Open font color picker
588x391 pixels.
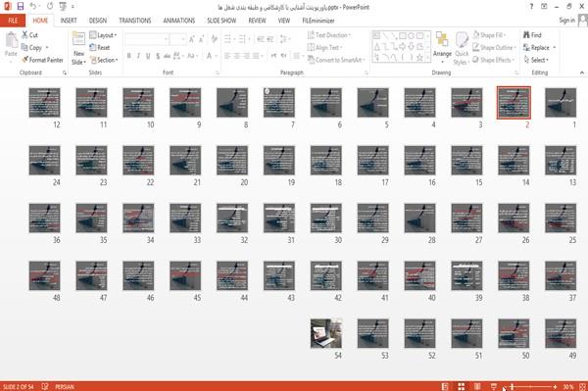(x=211, y=56)
